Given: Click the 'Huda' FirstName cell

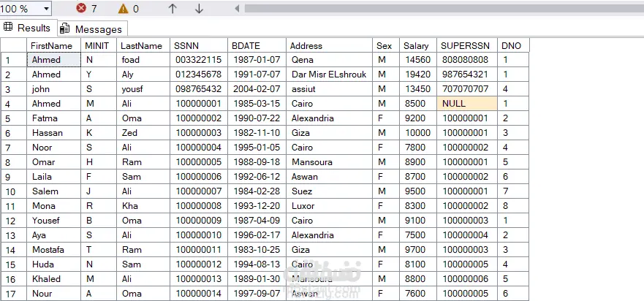Looking at the screenshot, I should pos(54,264).
